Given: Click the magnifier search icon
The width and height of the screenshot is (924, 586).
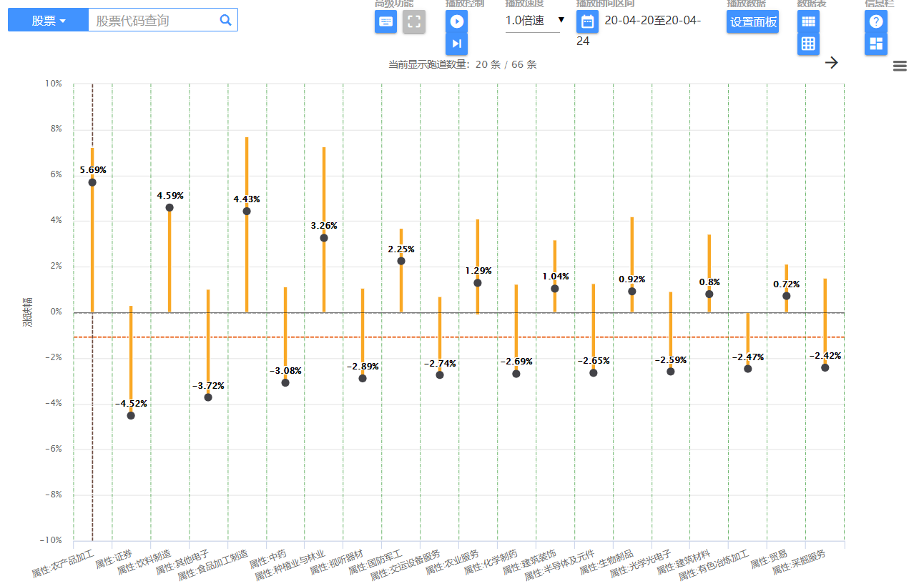Looking at the screenshot, I should pos(226,20).
